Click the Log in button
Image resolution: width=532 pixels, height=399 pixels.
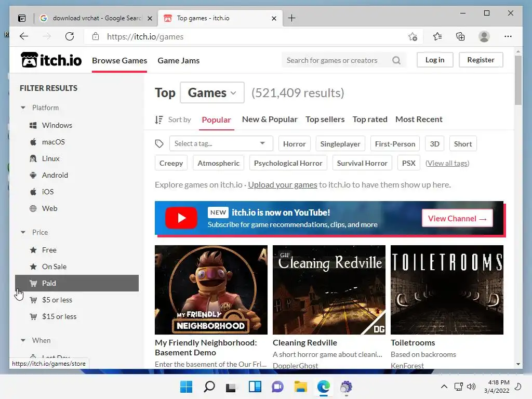tap(435, 60)
